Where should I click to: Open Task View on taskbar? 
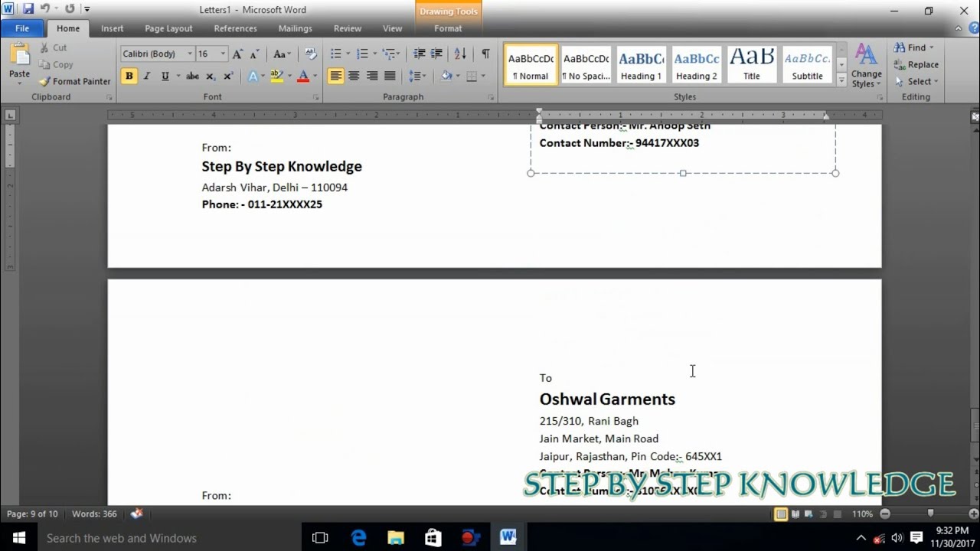click(x=321, y=537)
